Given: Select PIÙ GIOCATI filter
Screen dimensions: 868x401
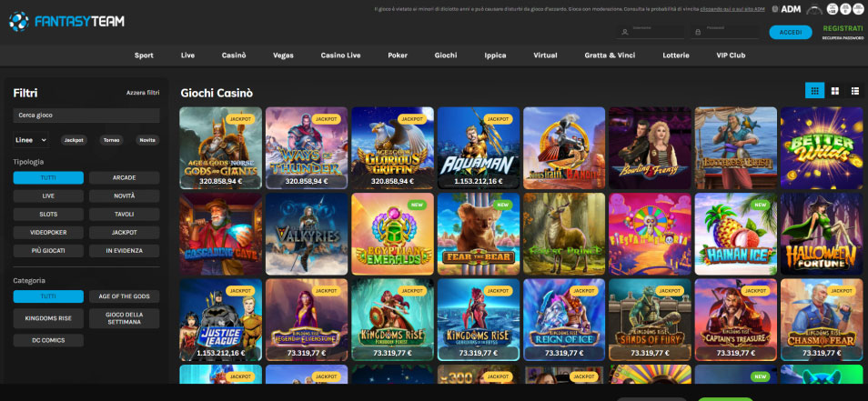Looking at the screenshot, I should (x=48, y=251).
